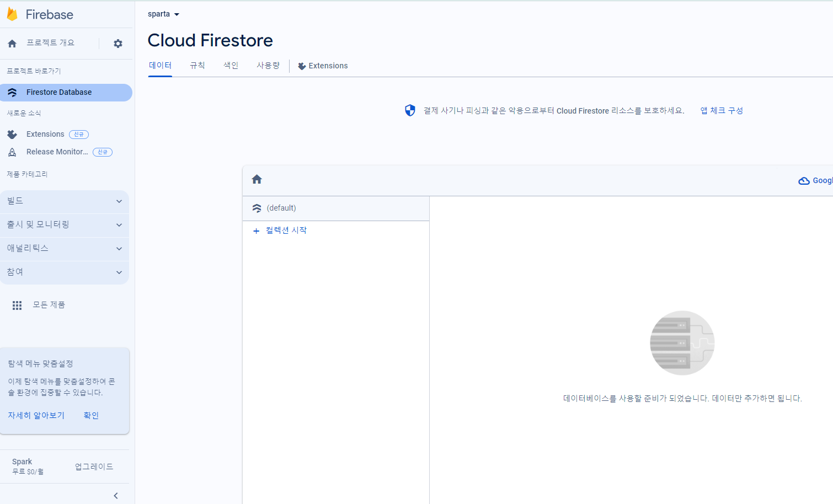Click the Firebase wordmark text
Screen dimensions: 833x504
50,14
